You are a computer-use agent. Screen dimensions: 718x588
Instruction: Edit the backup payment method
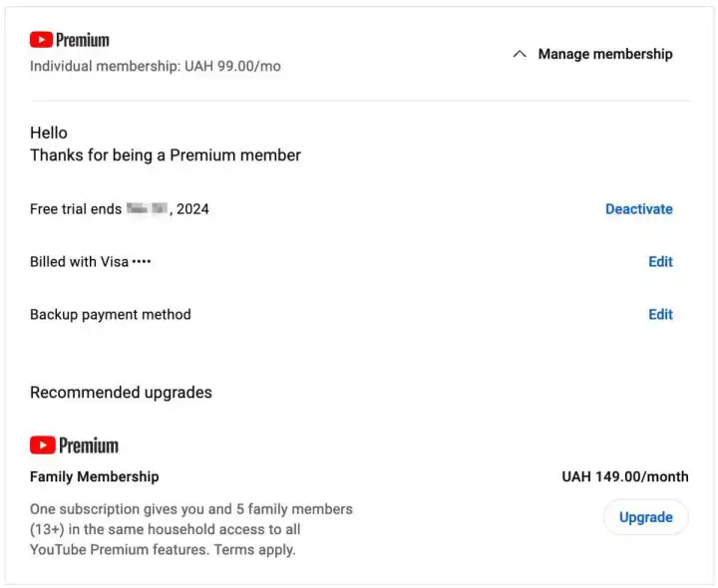pyautogui.click(x=660, y=315)
